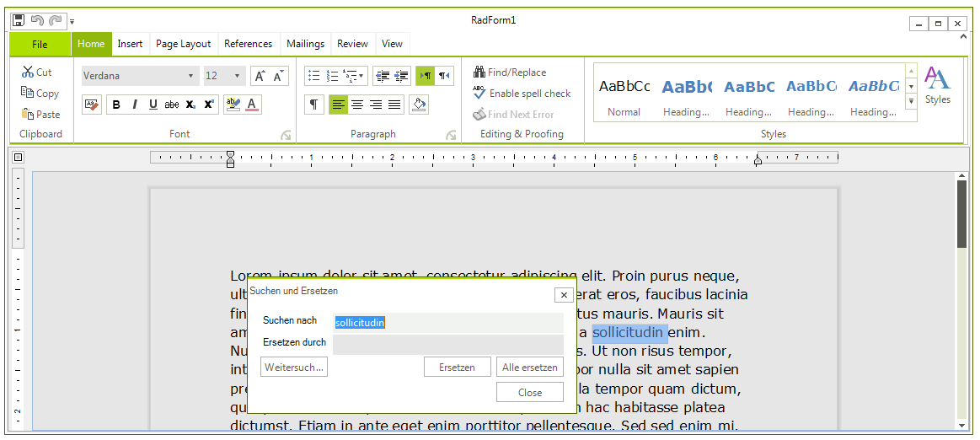This screenshot has height=440, width=980.
Task: Decrease font size with the shrink font icon
Action: [x=279, y=76]
